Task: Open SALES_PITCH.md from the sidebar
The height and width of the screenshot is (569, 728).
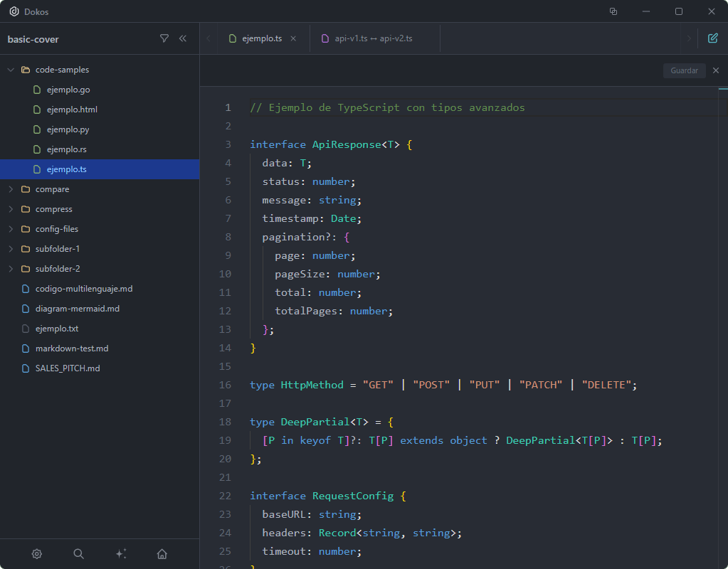Action: pos(65,368)
